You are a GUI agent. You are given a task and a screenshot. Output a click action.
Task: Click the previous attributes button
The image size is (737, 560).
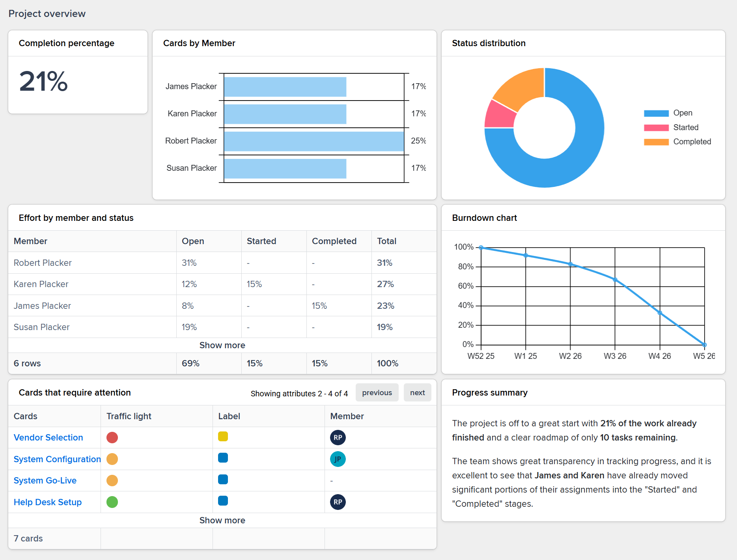(x=377, y=392)
